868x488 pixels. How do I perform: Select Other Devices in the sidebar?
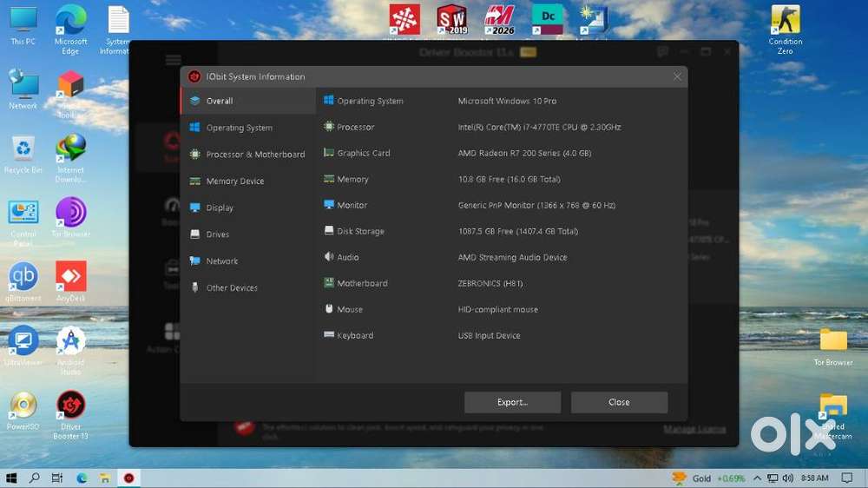pyautogui.click(x=248, y=287)
